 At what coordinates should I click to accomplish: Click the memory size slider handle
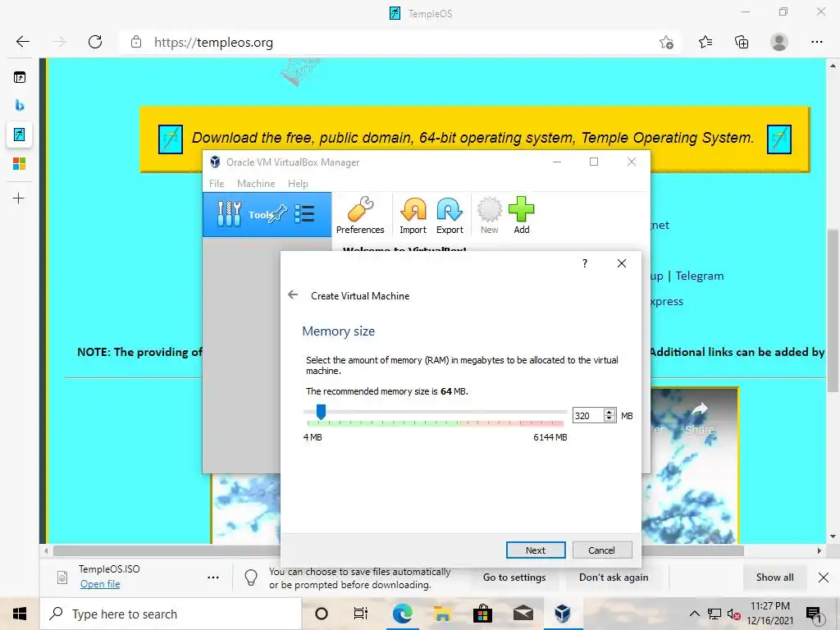[321, 412]
